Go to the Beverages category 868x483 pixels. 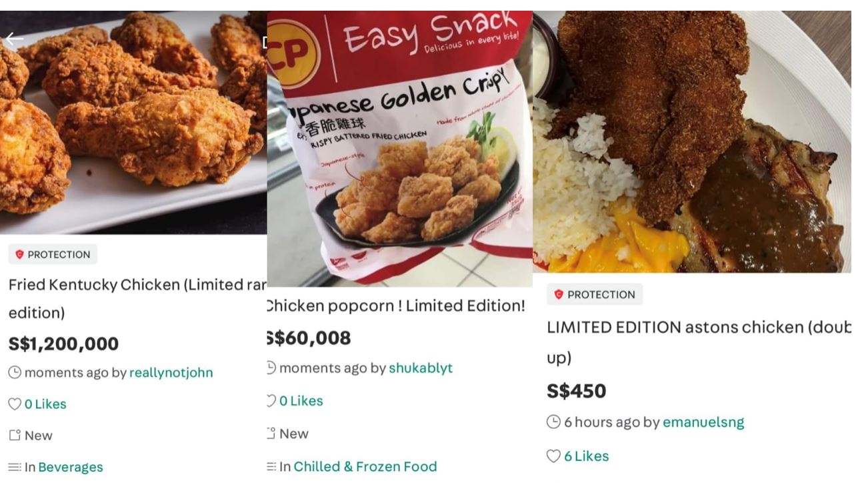tap(70, 467)
